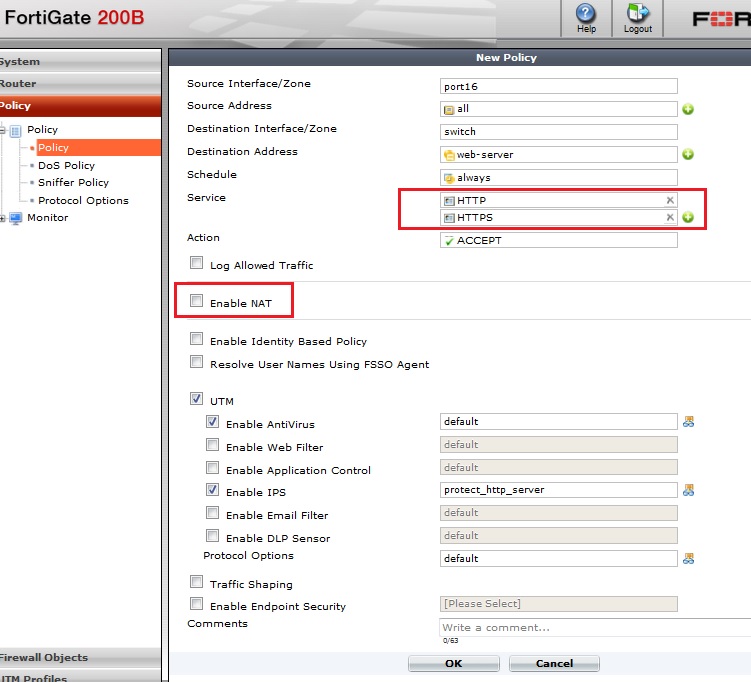The width and height of the screenshot is (751, 682).
Task: Check Enable Endpoint Security
Action: pyautogui.click(x=196, y=603)
